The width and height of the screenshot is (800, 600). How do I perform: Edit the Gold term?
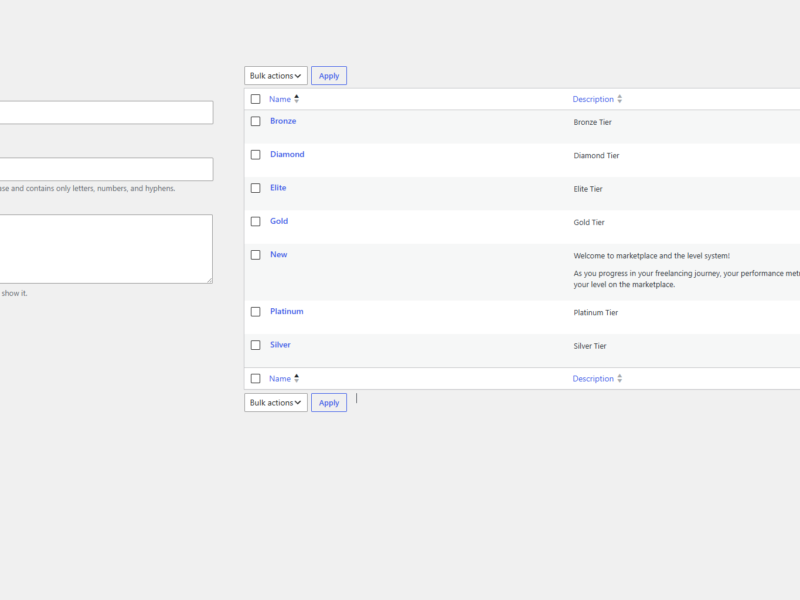279,221
